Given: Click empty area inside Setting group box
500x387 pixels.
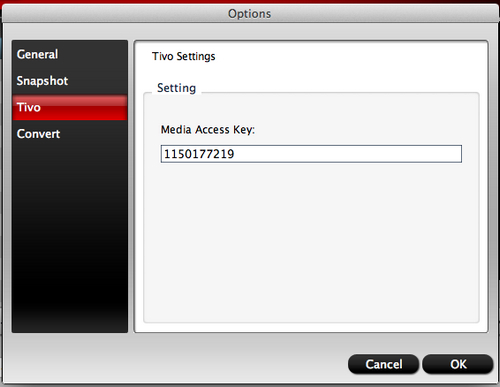Looking at the screenshot, I should [311, 243].
